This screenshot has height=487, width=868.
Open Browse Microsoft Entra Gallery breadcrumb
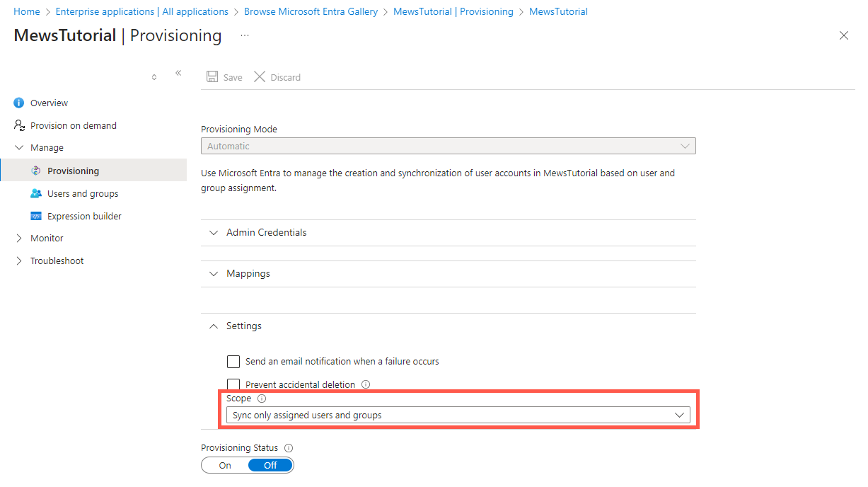[311, 11]
